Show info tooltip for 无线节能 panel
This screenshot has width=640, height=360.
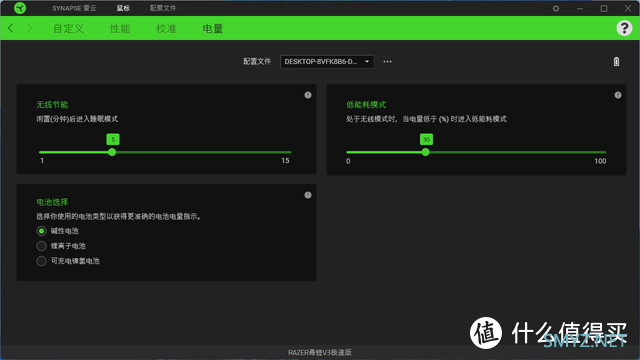point(308,95)
